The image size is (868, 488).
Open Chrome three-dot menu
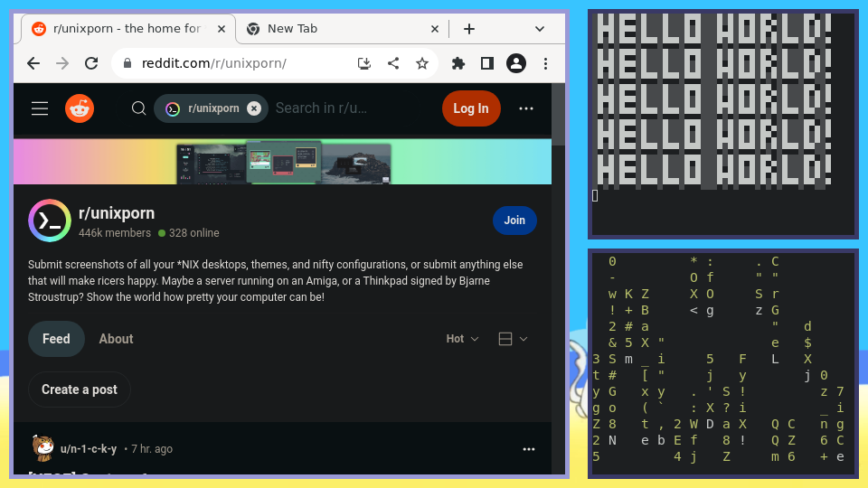[545, 63]
